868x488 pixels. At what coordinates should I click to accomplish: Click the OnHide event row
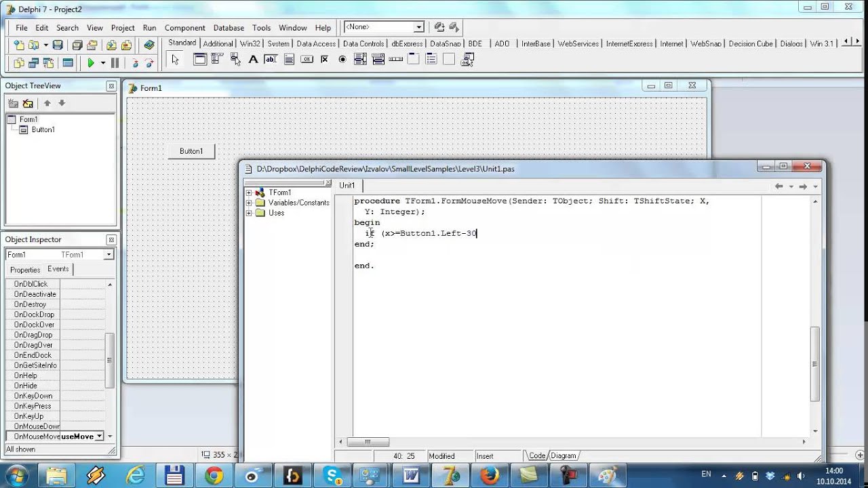[56, 386]
